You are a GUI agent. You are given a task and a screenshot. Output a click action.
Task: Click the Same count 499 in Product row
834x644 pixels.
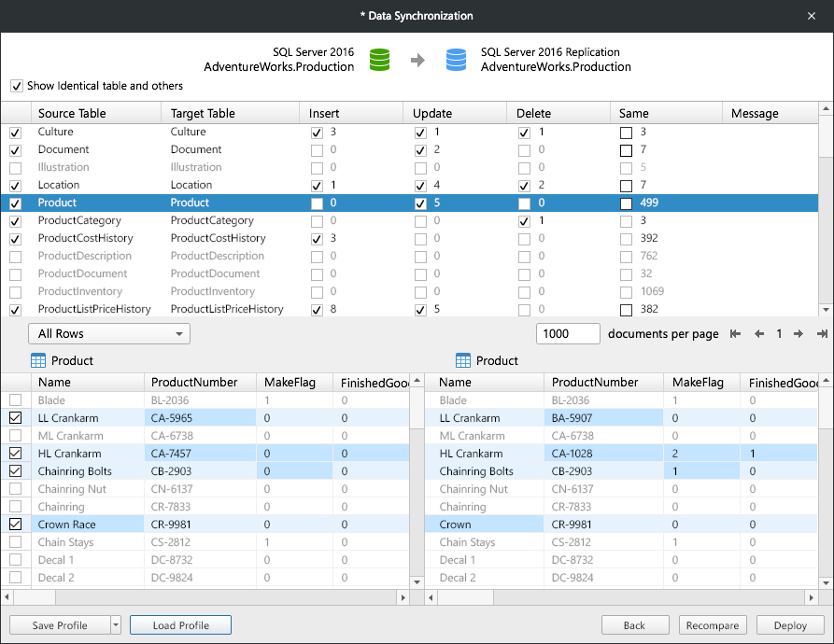pos(649,203)
